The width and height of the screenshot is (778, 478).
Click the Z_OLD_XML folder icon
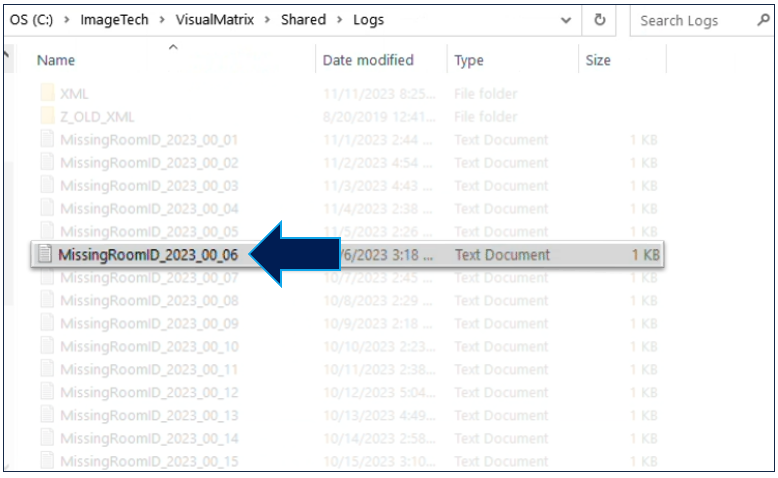click(46, 117)
